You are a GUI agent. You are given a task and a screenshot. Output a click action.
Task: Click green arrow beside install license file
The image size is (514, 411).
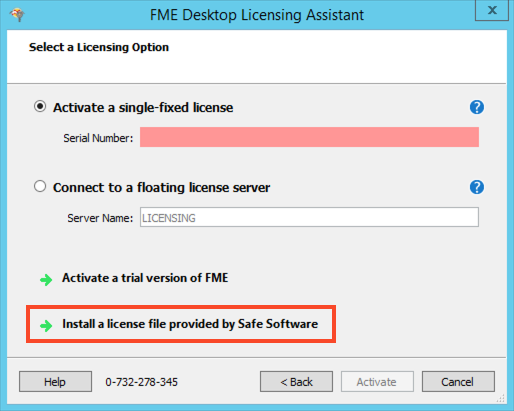46,325
